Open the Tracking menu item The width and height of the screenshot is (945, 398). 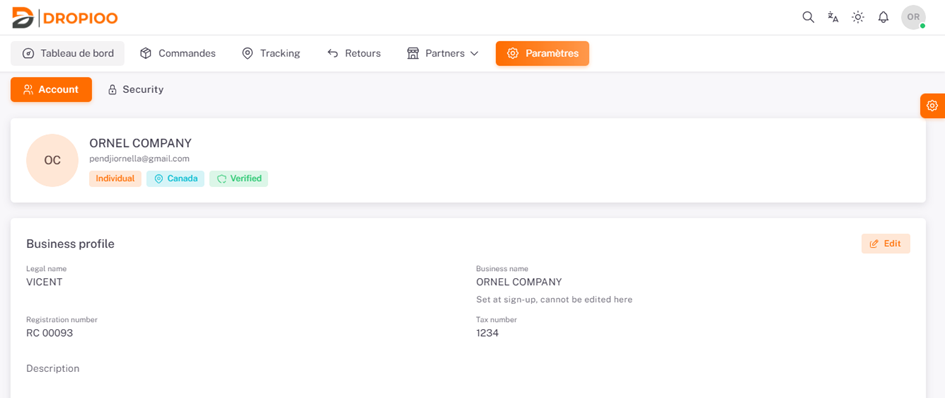(x=271, y=53)
